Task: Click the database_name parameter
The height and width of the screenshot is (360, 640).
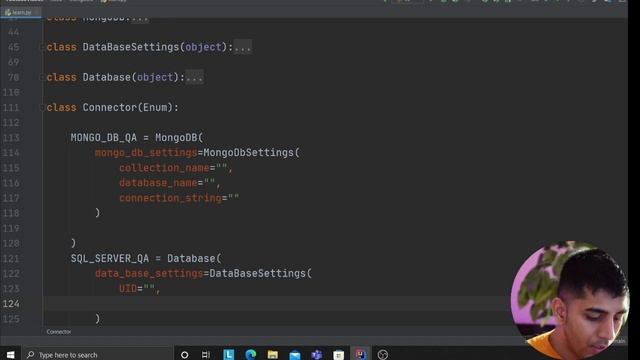Action: (x=158, y=183)
